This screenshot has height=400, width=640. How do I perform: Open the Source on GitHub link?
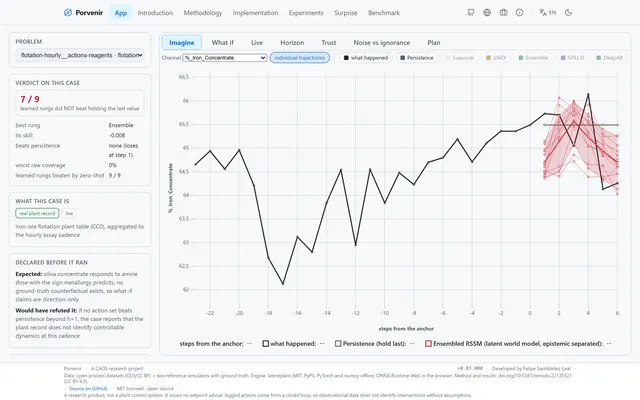(x=88, y=389)
